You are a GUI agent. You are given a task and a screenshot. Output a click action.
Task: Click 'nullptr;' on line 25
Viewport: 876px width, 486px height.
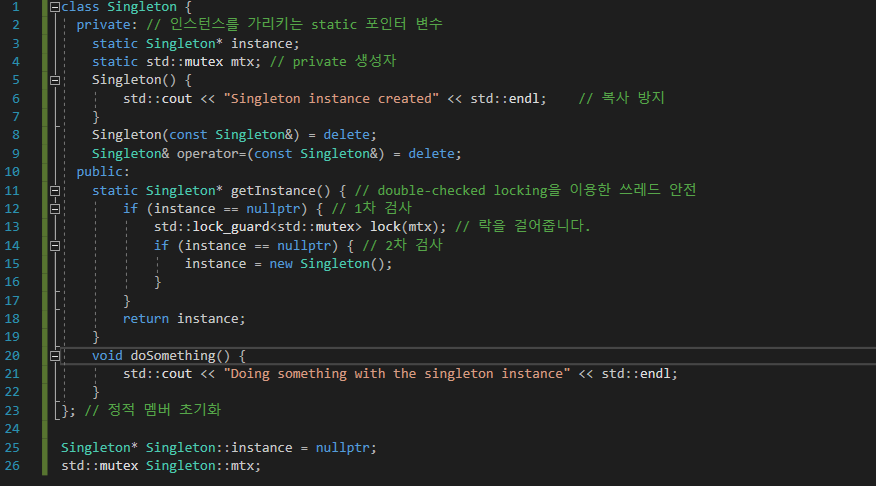pos(346,448)
